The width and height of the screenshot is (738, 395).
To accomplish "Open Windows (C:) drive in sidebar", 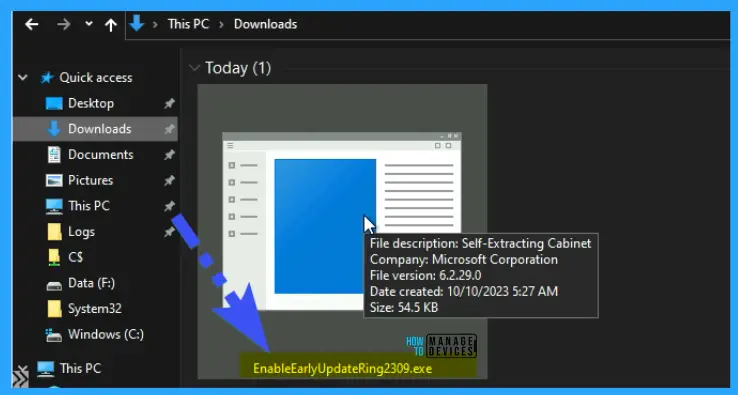I will point(106,334).
